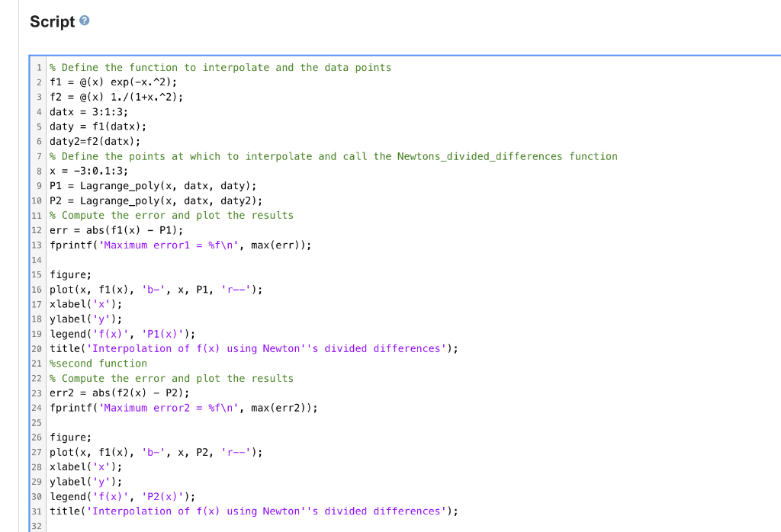Click the comment defining interpolation data points
Screen dimensions: 781x532
click(220, 67)
